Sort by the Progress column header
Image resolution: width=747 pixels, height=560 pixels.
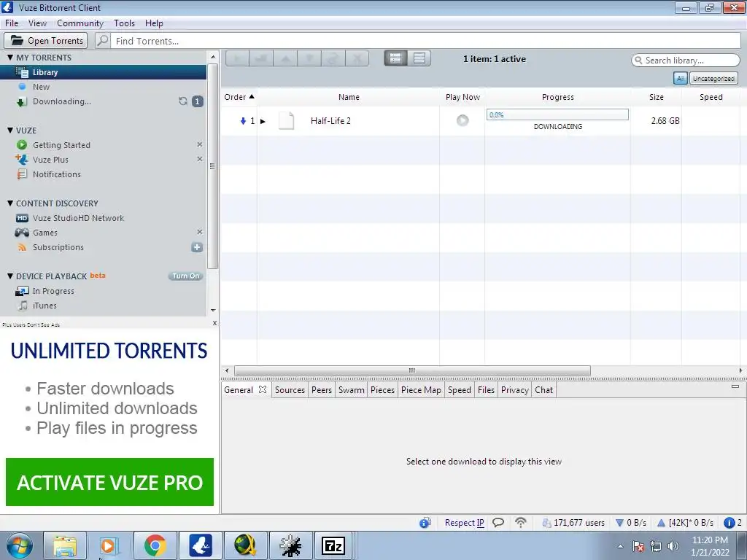(558, 97)
